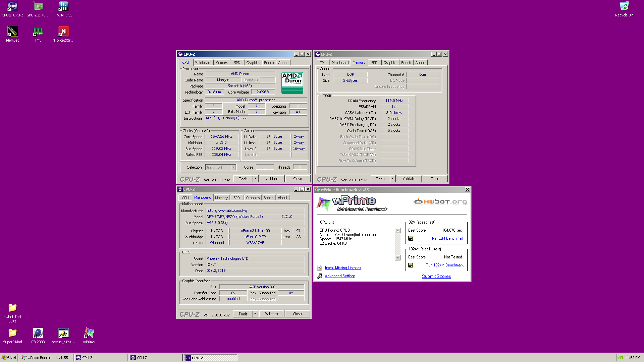Click the Validate button in Mainboard window

click(271, 314)
